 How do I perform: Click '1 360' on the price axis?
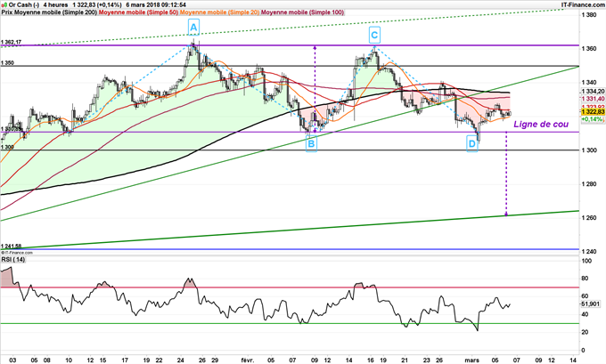pyautogui.click(x=588, y=49)
